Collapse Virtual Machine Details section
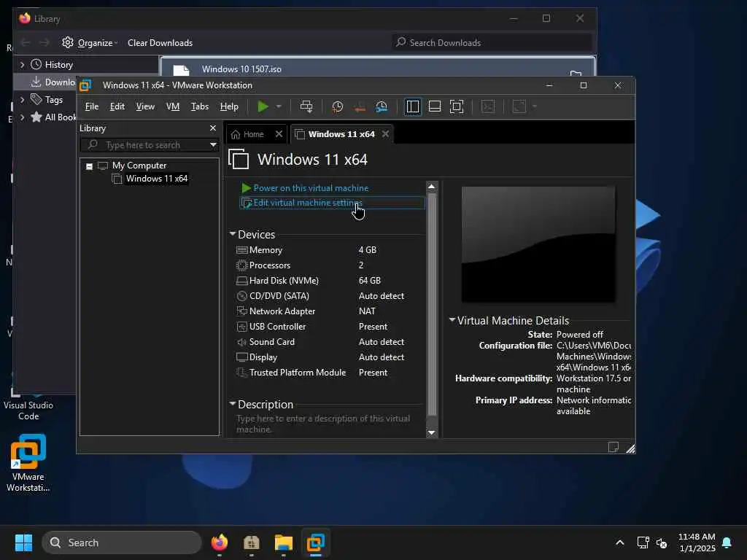This screenshot has width=747, height=560. point(452,320)
